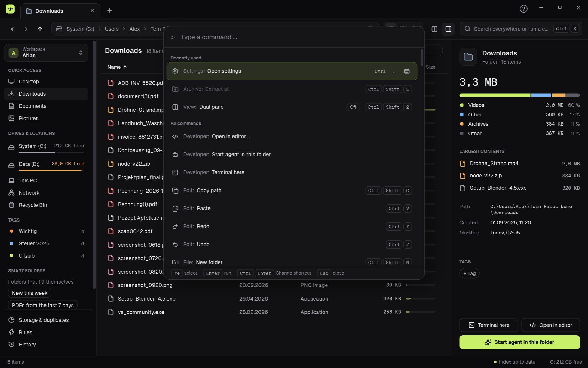Click the Redo command arrow icon
The image size is (588, 368).
pos(175,226)
